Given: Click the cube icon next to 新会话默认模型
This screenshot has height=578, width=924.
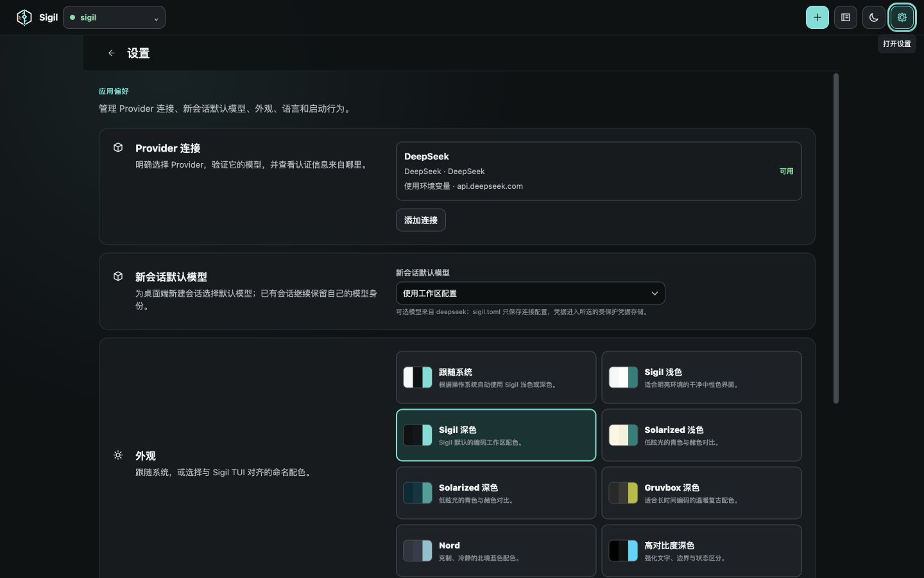Looking at the screenshot, I should pos(118,276).
